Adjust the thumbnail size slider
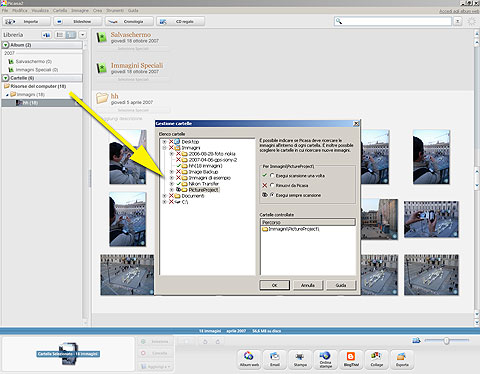 pyautogui.click(x=447, y=340)
